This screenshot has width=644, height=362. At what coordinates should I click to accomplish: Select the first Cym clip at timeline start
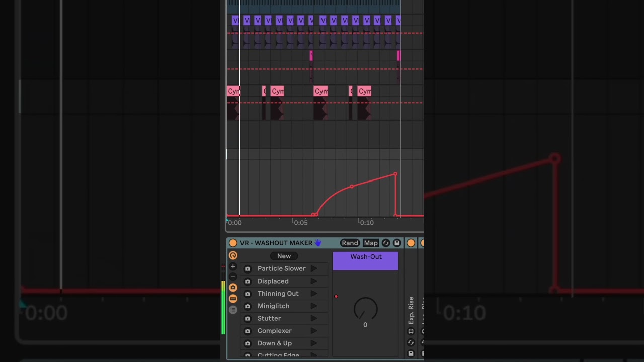tap(233, 91)
